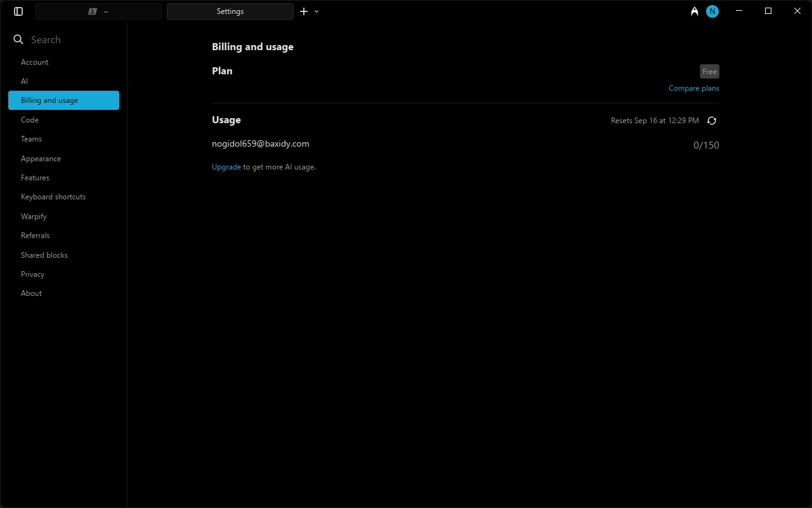
Task: Toggle the left sidebar panel icon
Action: (18, 11)
